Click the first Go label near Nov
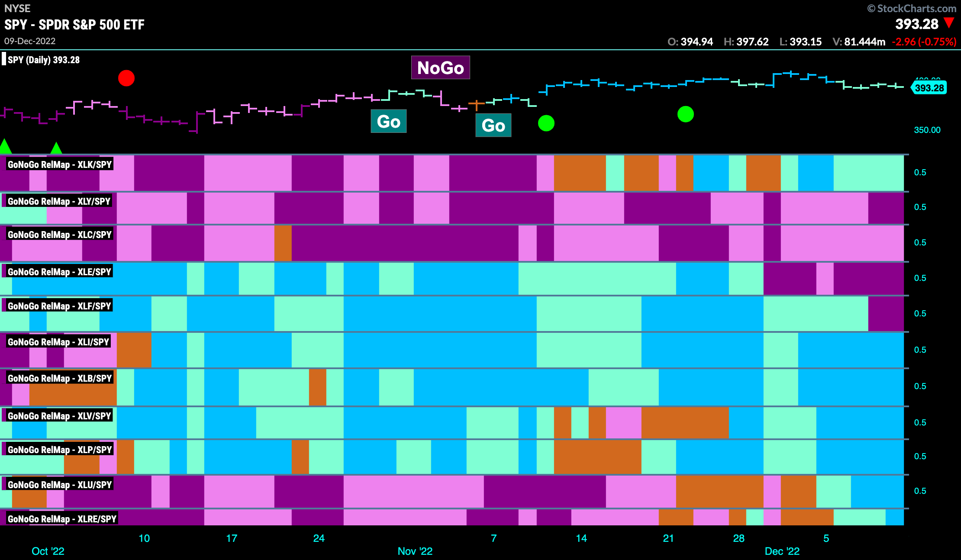 [x=389, y=121]
